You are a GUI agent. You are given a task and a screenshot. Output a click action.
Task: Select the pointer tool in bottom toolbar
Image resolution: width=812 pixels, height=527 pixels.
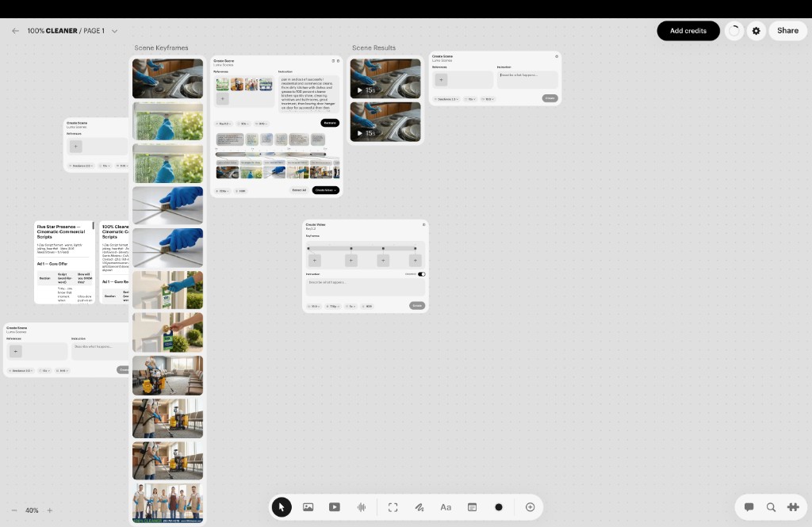coord(282,507)
